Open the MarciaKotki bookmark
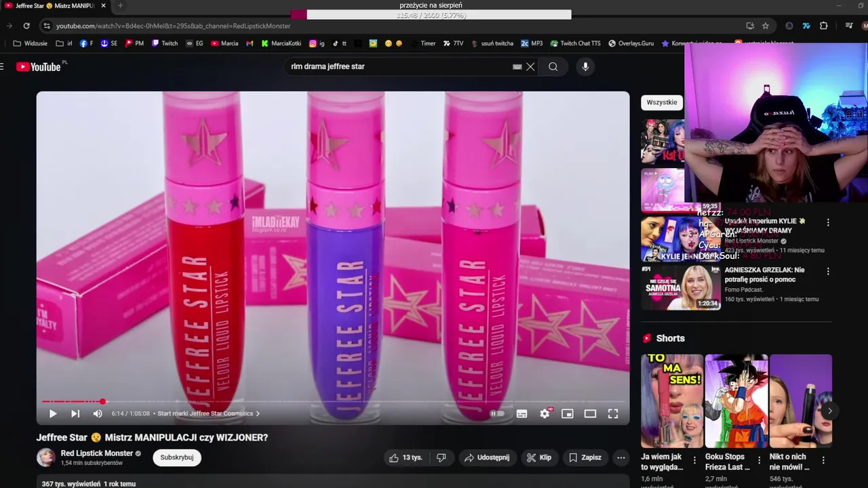This screenshot has height=488, width=868. 281,43
